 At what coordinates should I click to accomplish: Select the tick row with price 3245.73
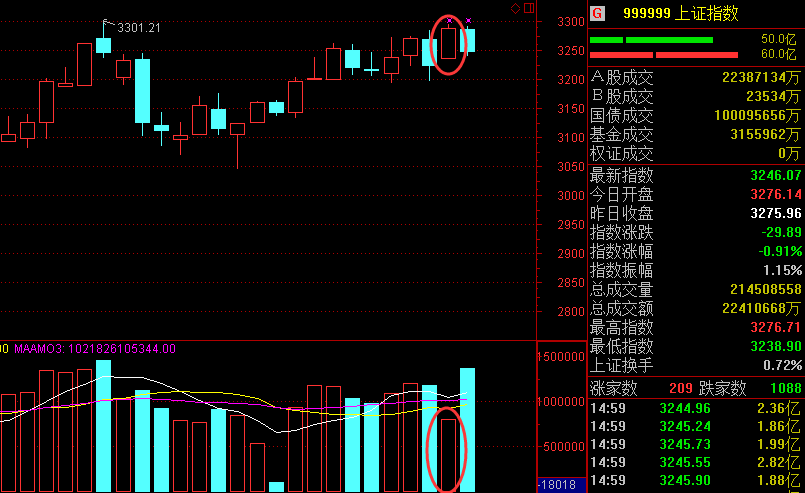(x=696, y=445)
